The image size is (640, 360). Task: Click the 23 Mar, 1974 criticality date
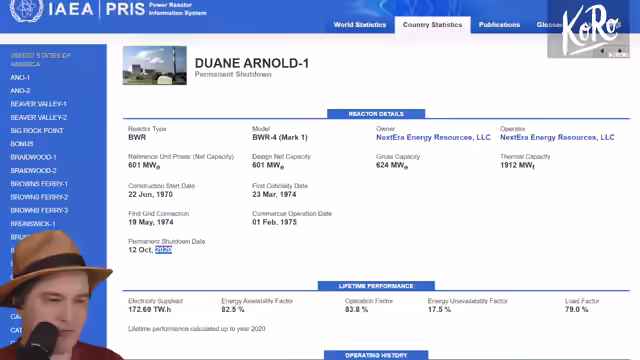coord(274,195)
